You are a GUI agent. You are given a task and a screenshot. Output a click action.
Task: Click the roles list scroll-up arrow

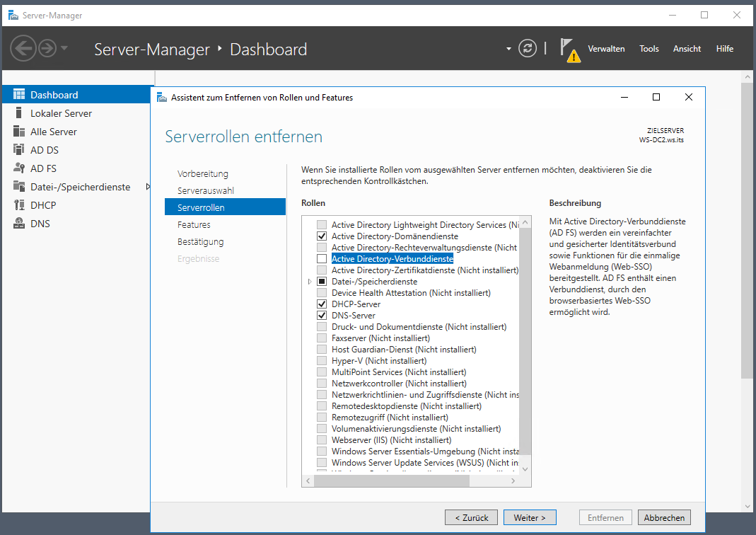click(525, 222)
